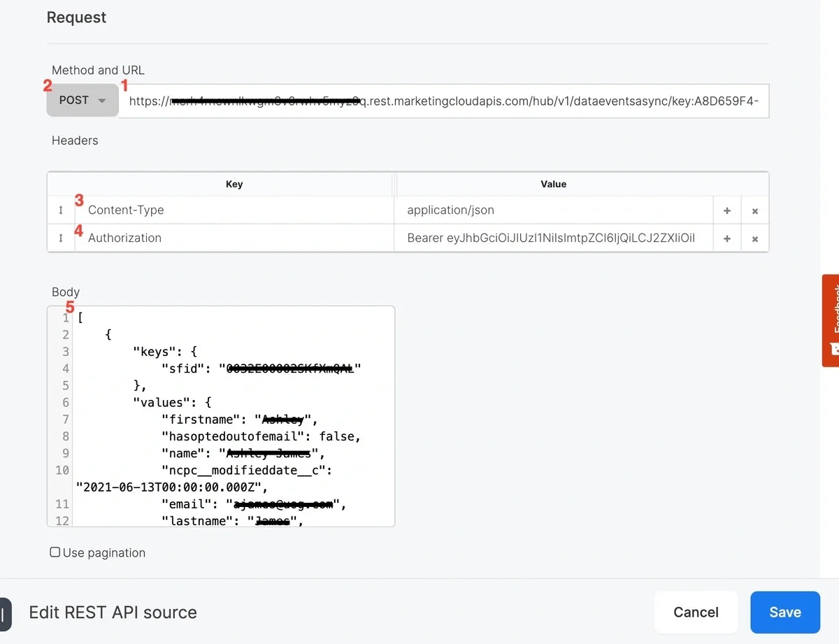Viewport: 839px width, 644px height.
Task: Click the "ncpc__modifieddate__c" line
Action: 247,470
